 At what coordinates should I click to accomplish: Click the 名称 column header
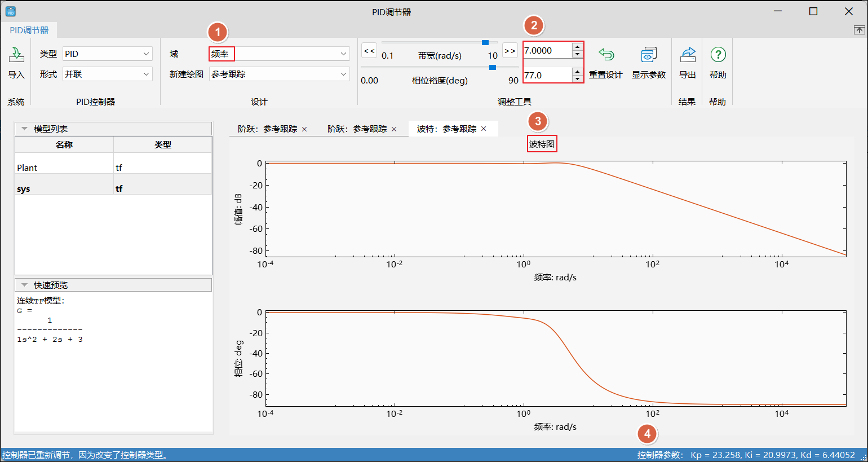[x=64, y=144]
